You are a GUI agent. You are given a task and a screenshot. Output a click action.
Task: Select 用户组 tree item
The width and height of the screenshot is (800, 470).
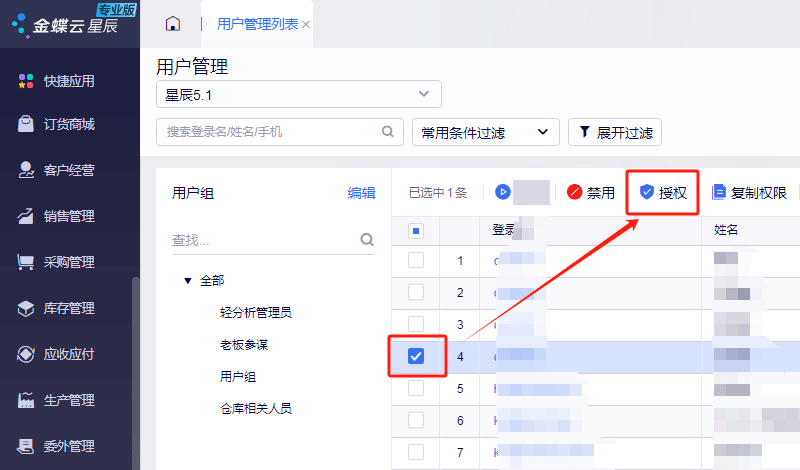point(238,377)
